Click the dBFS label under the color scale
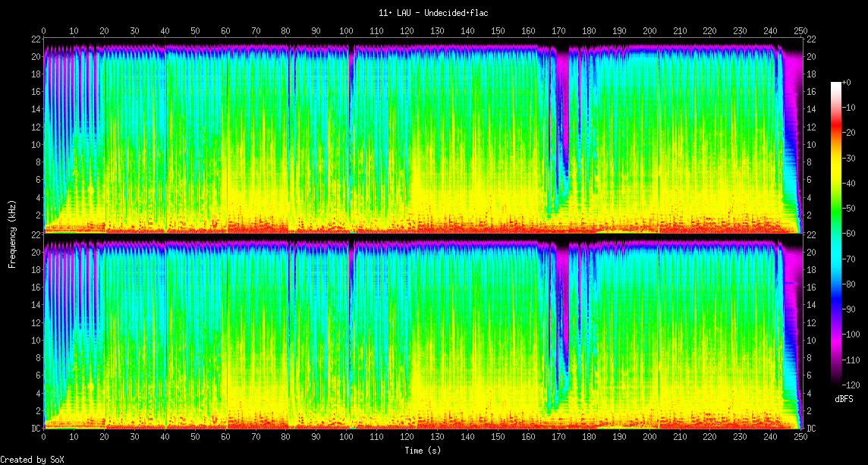This screenshot has height=465, width=868. [845, 399]
